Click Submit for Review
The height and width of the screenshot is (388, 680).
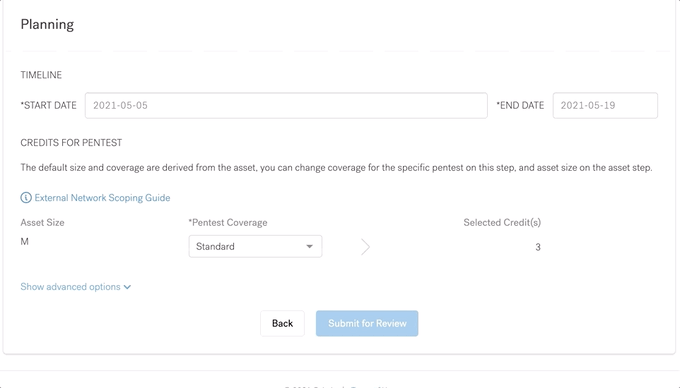(367, 323)
